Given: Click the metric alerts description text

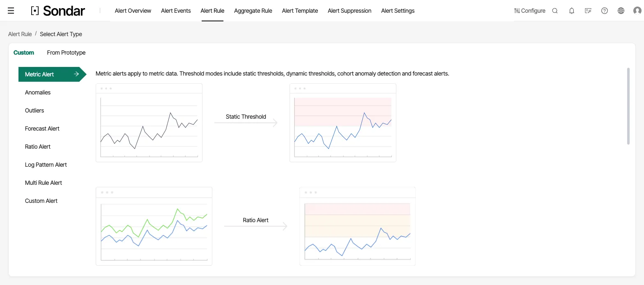Looking at the screenshot, I should point(272,74).
